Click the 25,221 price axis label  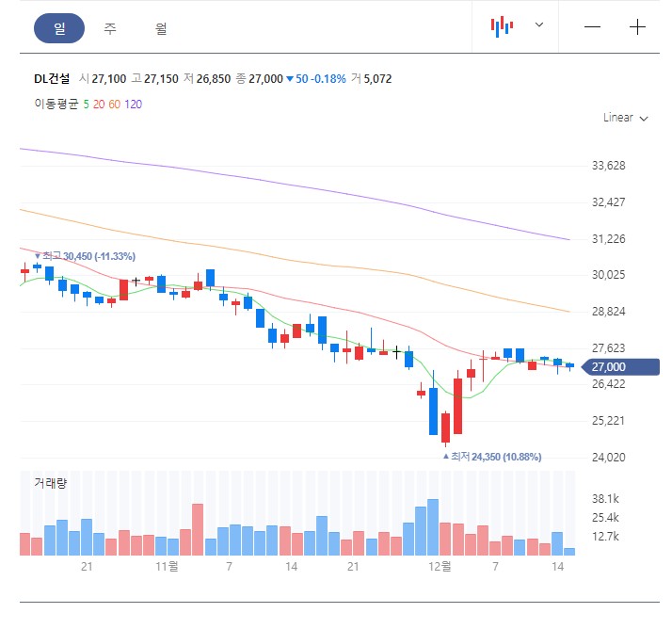pyautogui.click(x=609, y=421)
